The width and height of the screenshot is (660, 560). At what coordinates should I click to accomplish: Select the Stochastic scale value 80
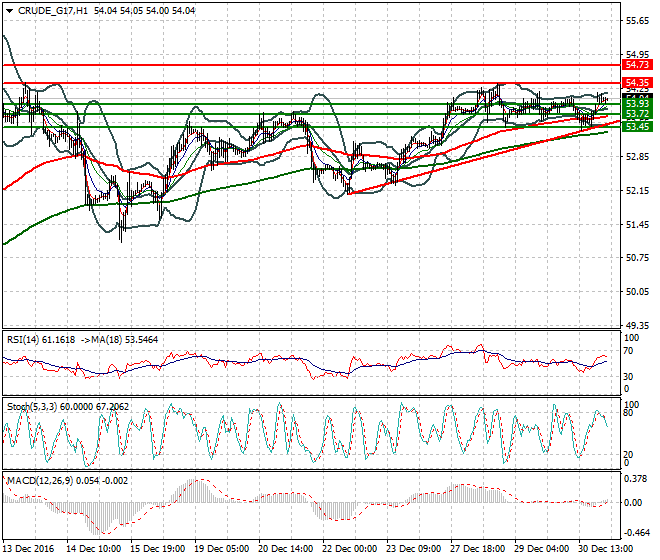(628, 413)
